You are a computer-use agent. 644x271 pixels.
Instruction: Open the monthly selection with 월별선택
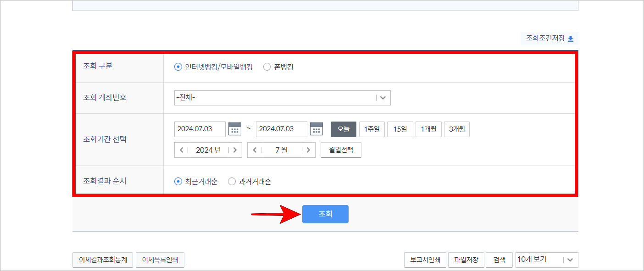341,149
